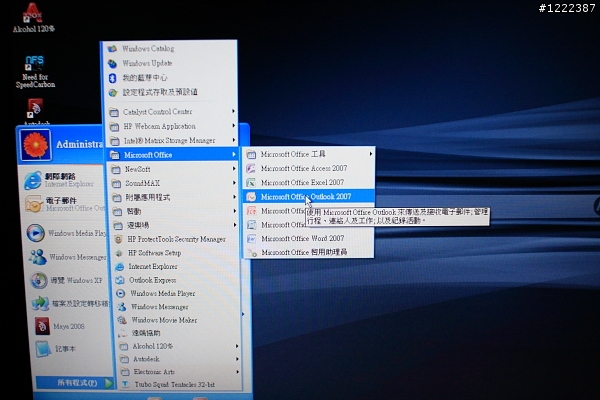Select Intel Matrix Storage Manager folder
Image resolution: width=600 pixels, height=400 pixels.
click(171, 140)
